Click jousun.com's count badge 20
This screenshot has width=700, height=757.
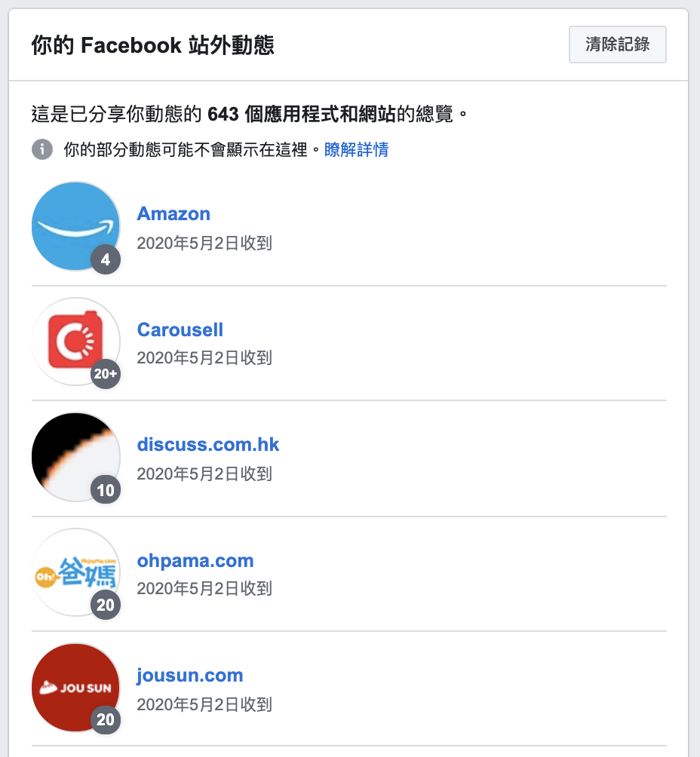(x=106, y=720)
